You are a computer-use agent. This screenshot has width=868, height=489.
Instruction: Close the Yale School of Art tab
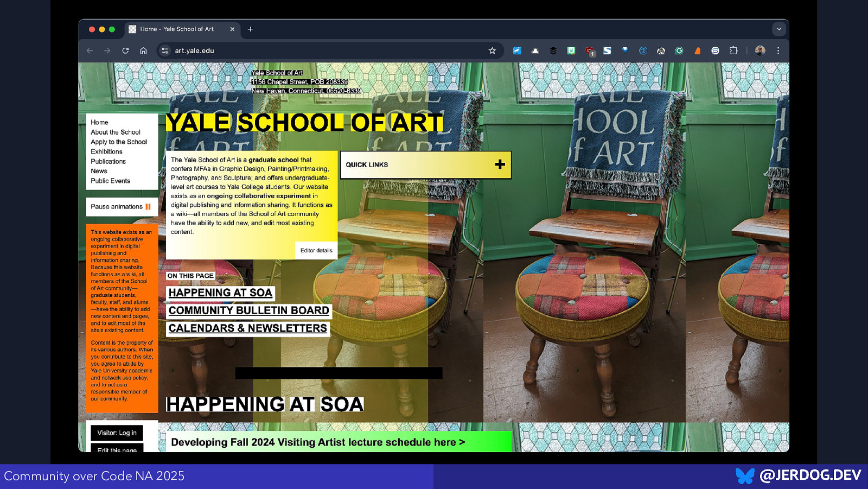[232, 29]
